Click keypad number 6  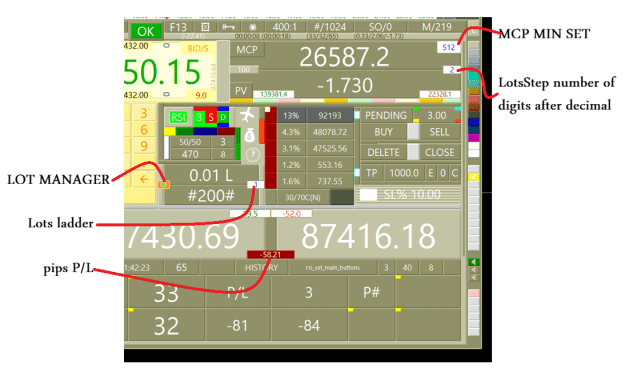(144, 130)
